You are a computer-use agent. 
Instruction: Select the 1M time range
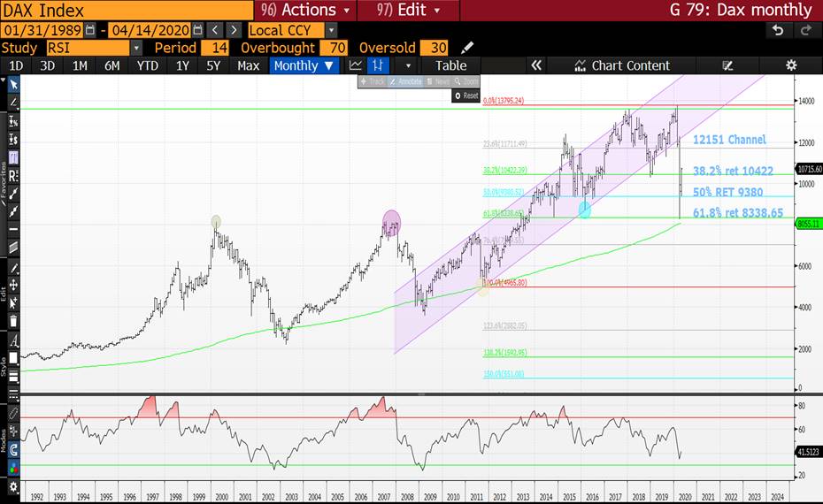click(80, 65)
